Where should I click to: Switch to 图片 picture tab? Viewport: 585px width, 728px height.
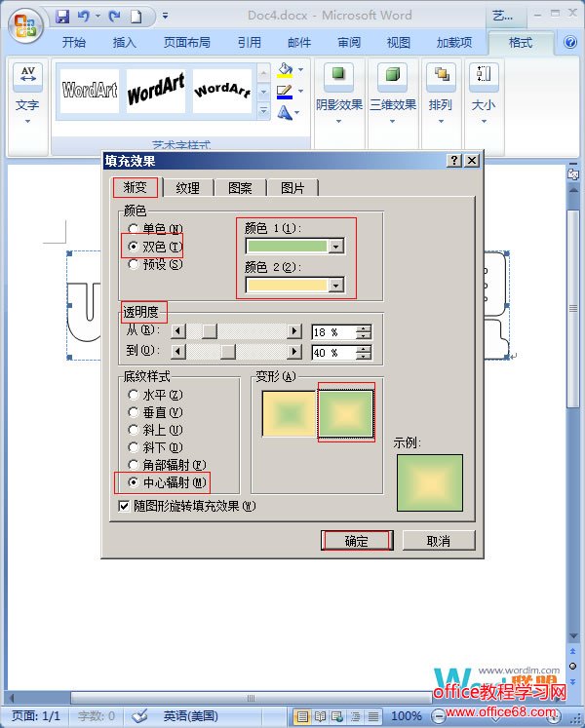pyautogui.click(x=292, y=187)
